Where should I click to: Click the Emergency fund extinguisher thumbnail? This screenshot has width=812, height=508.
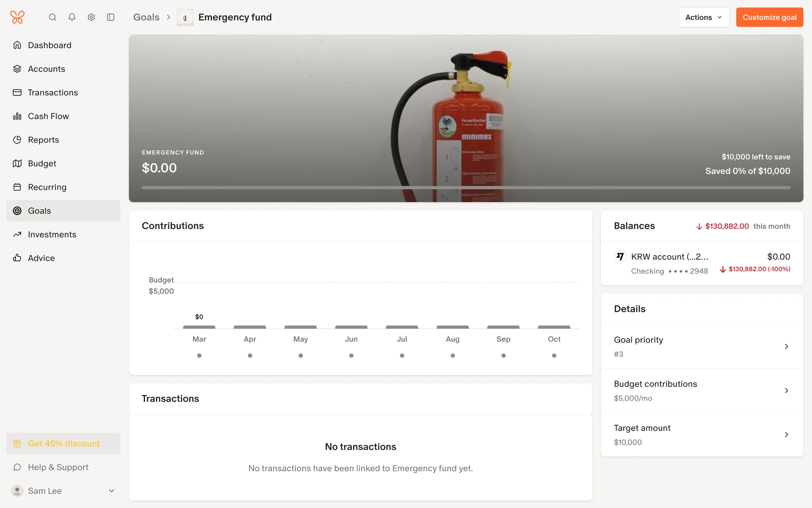coord(185,17)
